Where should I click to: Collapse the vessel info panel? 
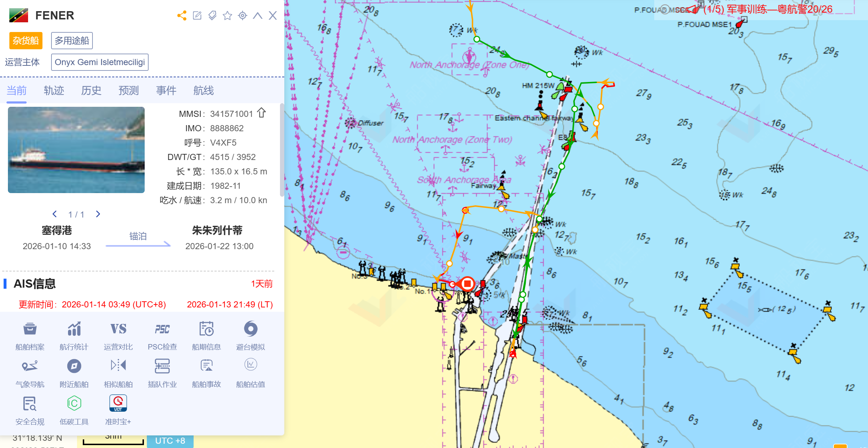point(258,15)
